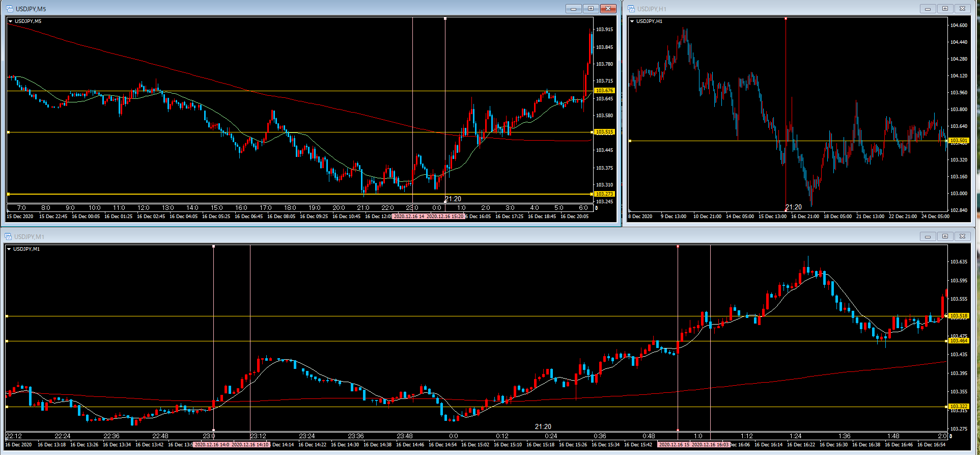Click the 103.518 price label in M1 chart
Image resolution: width=980 pixels, height=455 pixels.
958,316
